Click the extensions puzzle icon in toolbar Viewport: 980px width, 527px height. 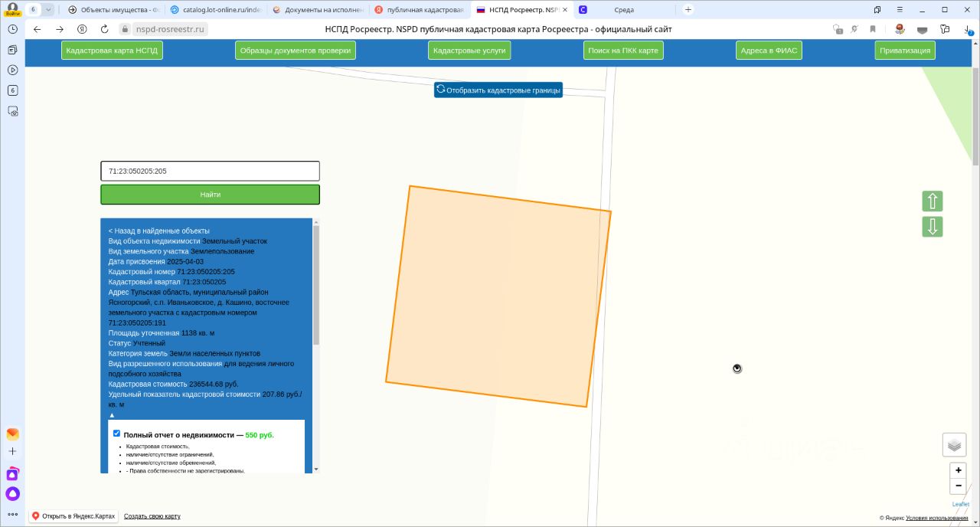coord(946,29)
